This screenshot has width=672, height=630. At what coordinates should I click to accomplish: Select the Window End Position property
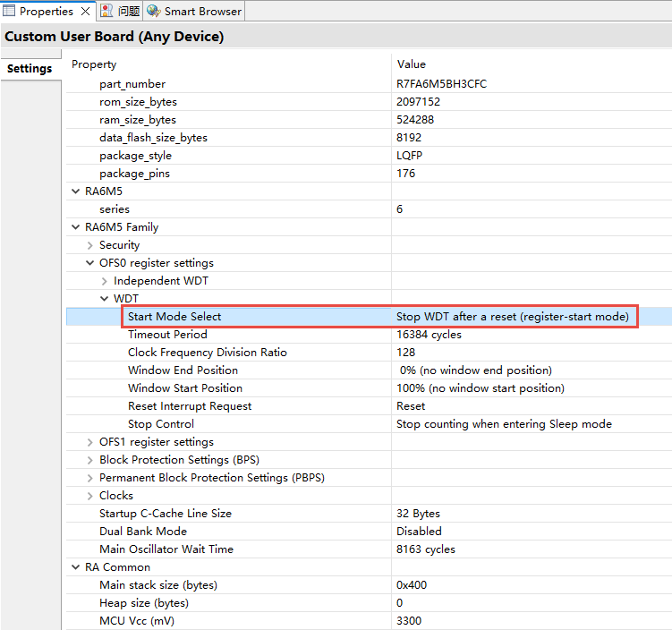coord(183,370)
